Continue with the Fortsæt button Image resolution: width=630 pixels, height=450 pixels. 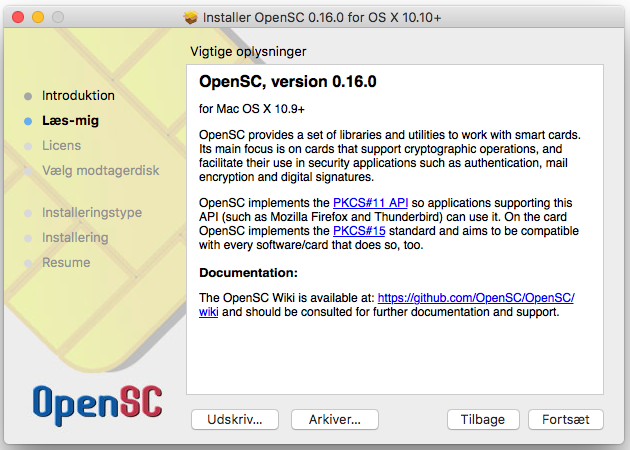pyautogui.click(x=566, y=419)
